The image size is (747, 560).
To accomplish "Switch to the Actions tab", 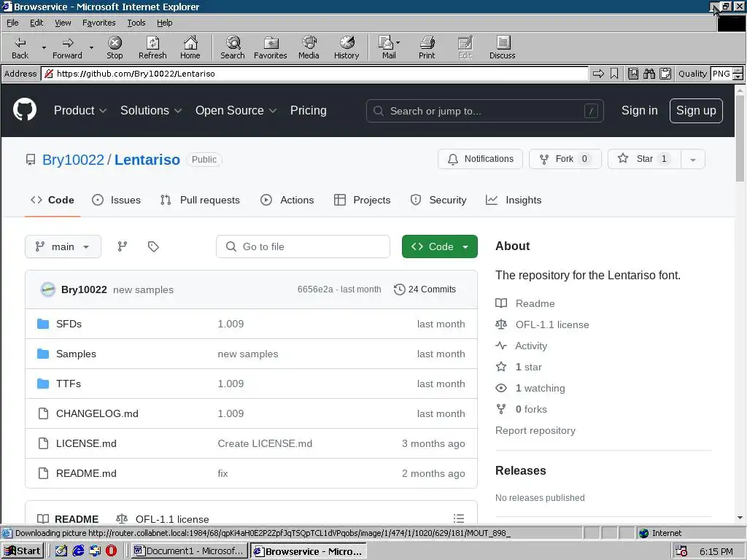I will [x=287, y=200].
